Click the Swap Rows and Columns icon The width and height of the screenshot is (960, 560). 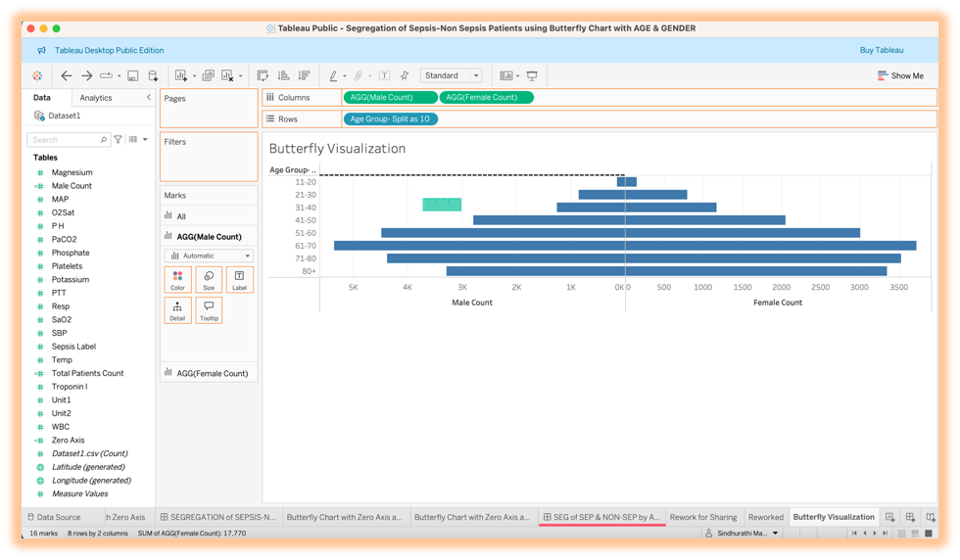(x=263, y=76)
